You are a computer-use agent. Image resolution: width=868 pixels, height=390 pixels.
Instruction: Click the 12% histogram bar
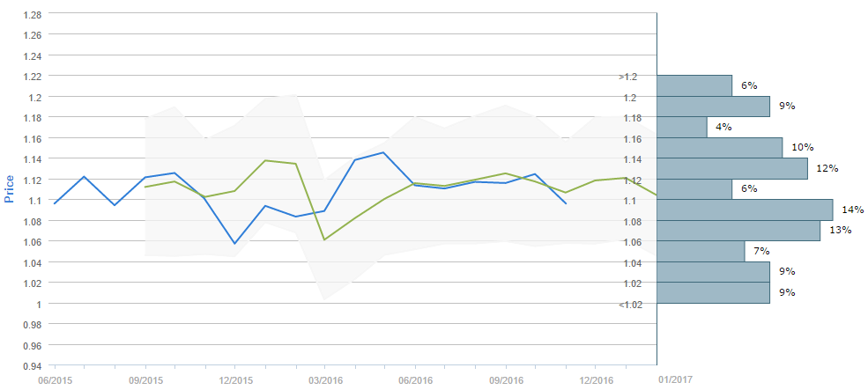[x=732, y=168]
